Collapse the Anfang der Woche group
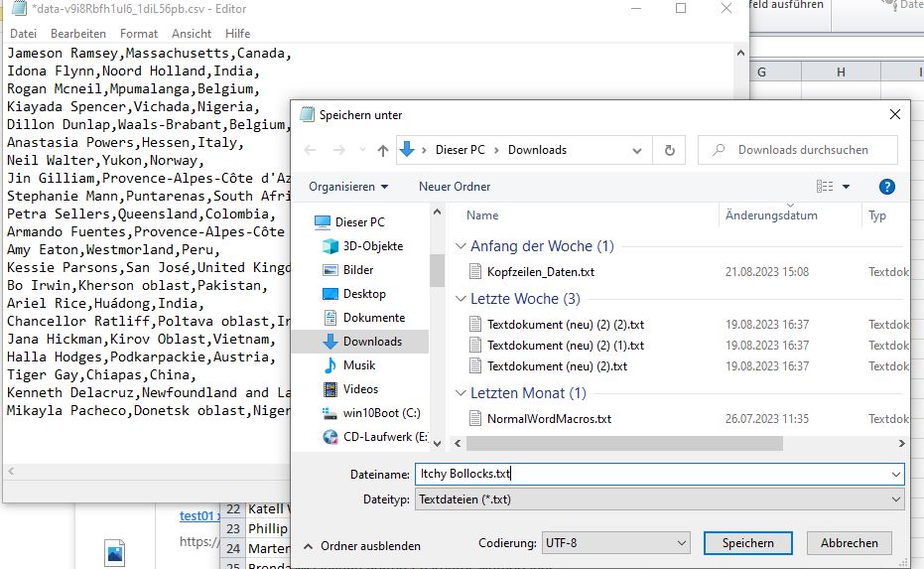This screenshot has height=569, width=924. [x=461, y=246]
